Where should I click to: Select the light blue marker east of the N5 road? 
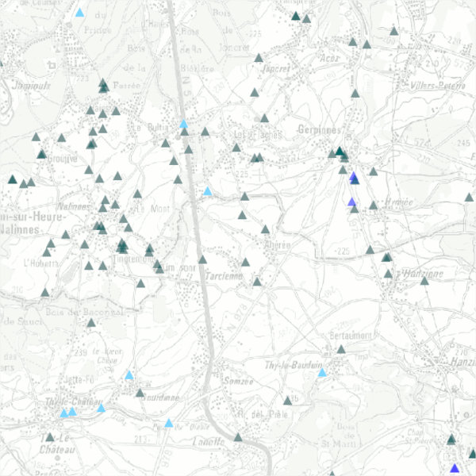pyautogui.click(x=208, y=191)
